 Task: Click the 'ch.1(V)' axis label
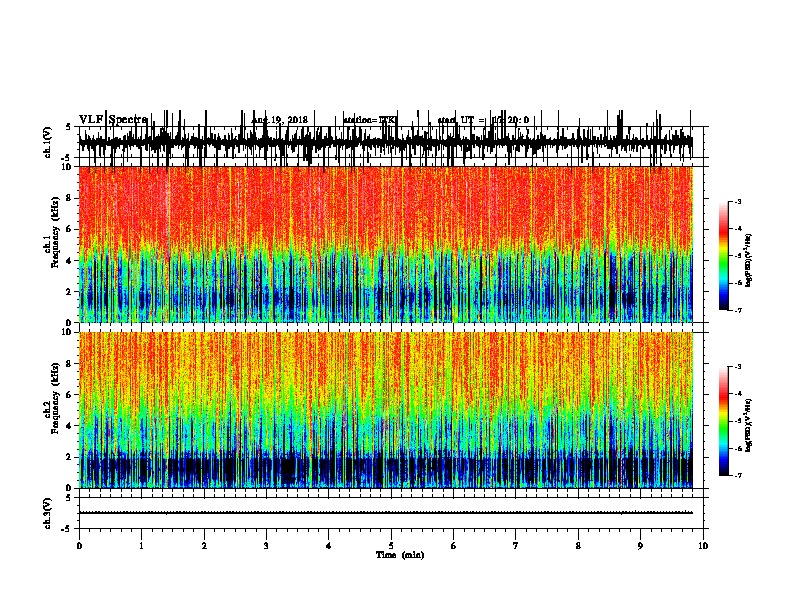click(x=48, y=142)
